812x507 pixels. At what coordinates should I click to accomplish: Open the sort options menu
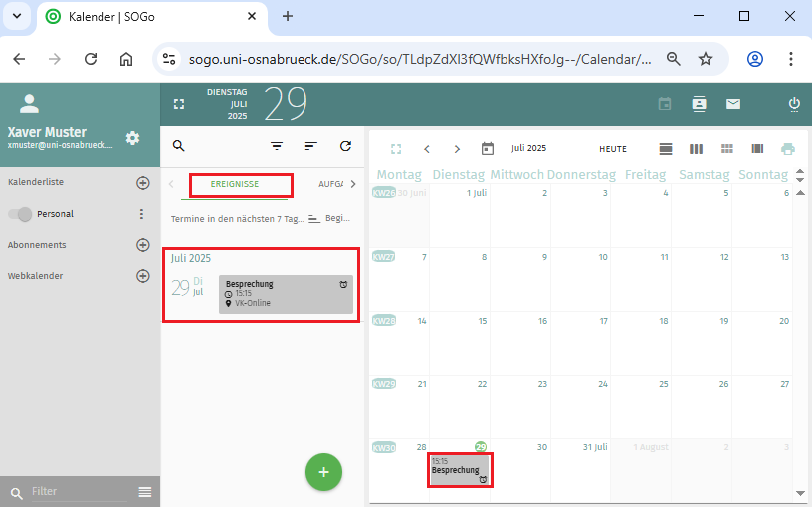(x=310, y=146)
